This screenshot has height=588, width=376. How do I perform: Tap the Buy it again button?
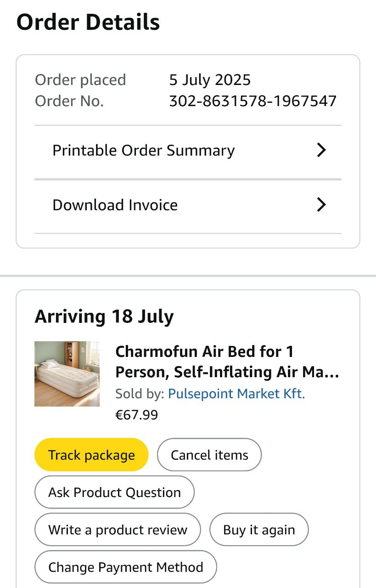[x=259, y=530]
